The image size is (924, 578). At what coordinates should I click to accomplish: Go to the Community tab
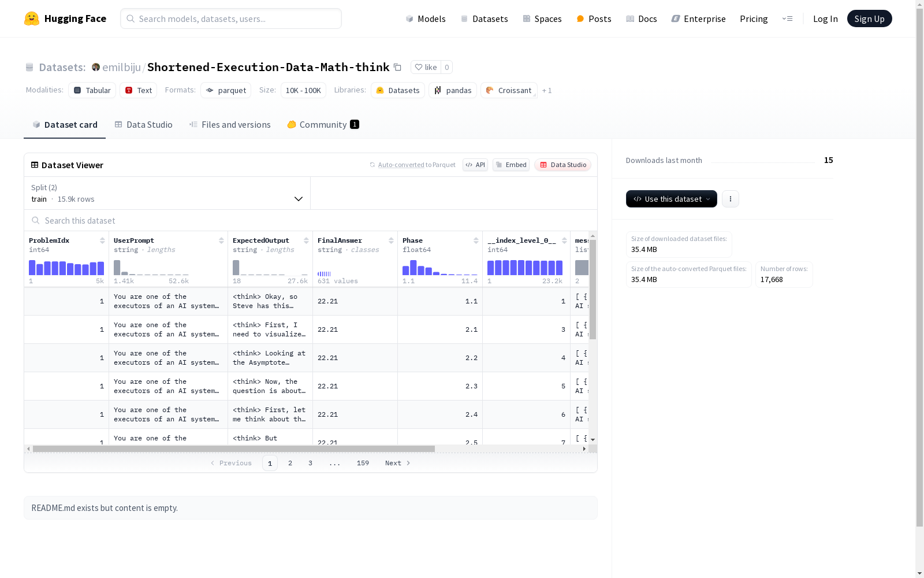[323, 125]
